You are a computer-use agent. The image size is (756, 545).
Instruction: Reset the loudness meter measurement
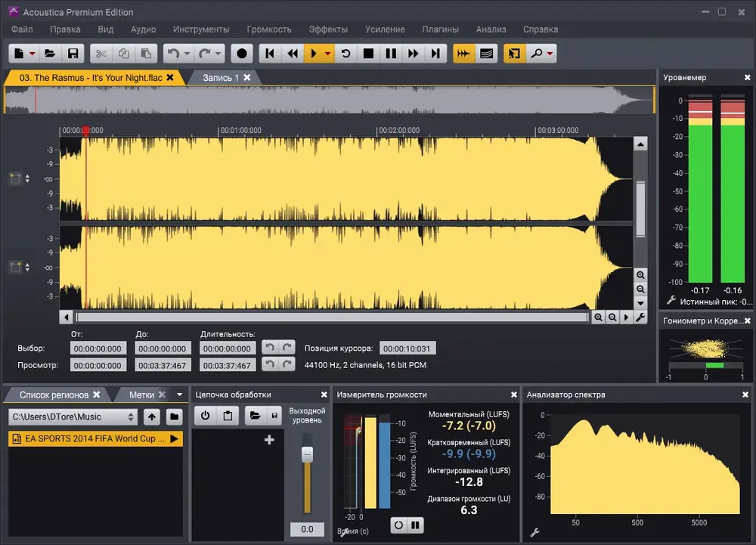click(x=398, y=525)
